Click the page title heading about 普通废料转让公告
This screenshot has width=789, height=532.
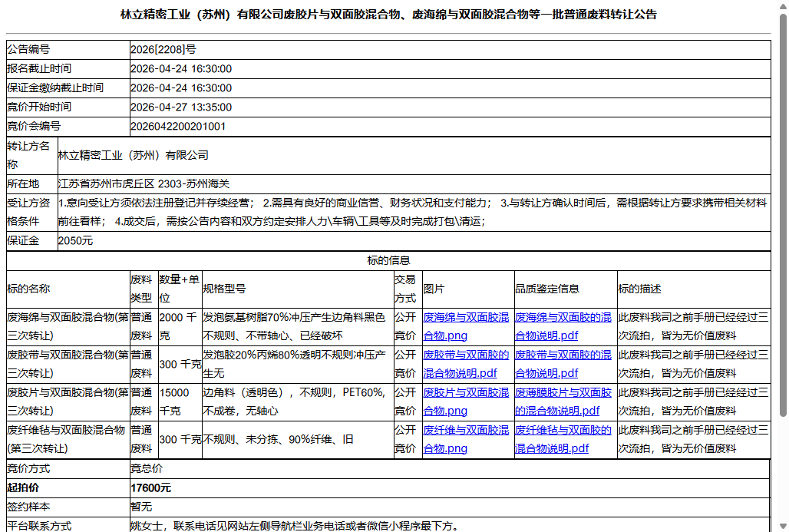(x=388, y=15)
